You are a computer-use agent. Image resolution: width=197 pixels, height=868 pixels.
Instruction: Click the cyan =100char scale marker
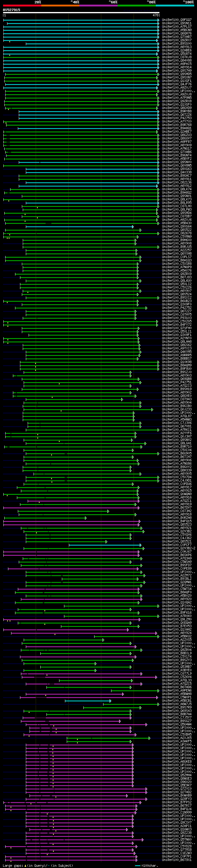[137, 865]
